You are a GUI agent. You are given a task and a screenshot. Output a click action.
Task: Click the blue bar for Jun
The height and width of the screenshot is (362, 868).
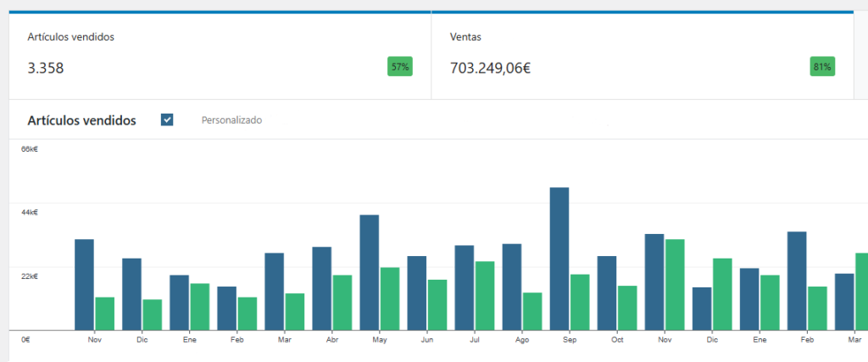pos(417,292)
